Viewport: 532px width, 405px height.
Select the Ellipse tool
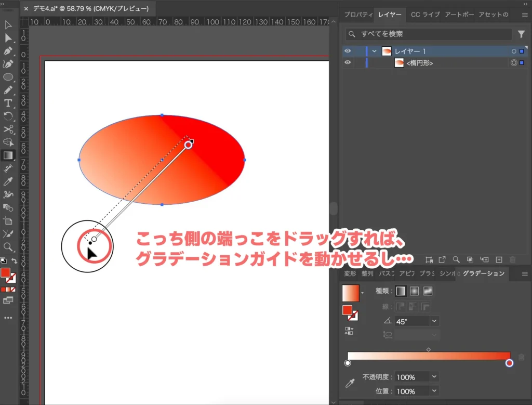[x=8, y=76]
